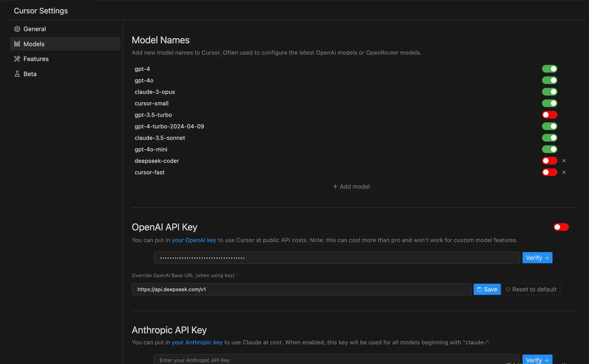Open the Features settings section
The image size is (589, 364).
point(65,59)
